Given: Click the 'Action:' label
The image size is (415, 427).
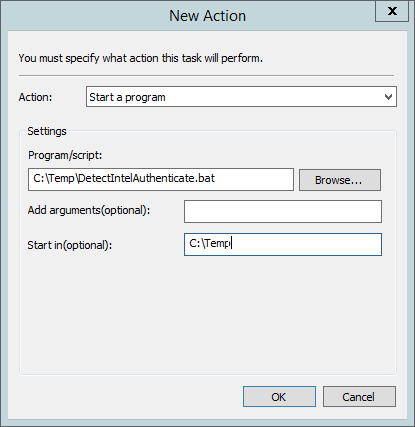Looking at the screenshot, I should point(36,97).
